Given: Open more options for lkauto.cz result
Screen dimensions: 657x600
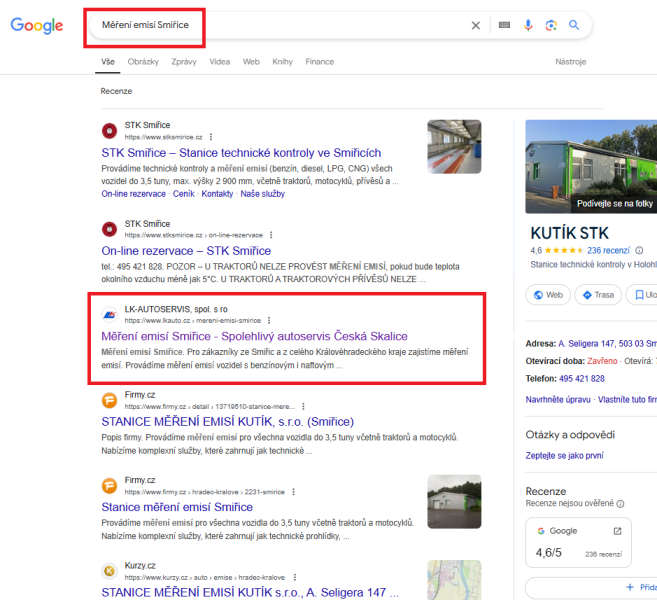Looking at the screenshot, I should [x=269, y=320].
